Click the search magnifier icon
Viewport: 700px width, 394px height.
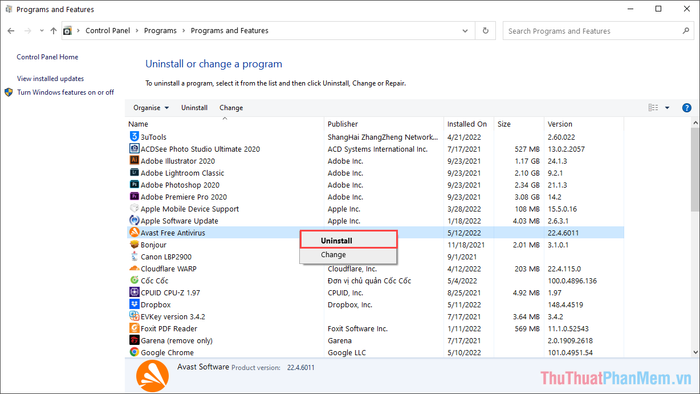click(x=686, y=31)
